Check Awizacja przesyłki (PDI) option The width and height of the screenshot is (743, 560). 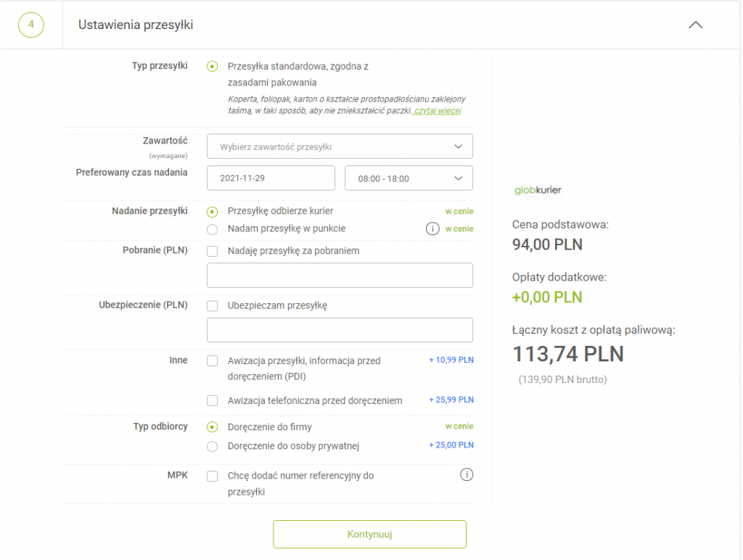tap(212, 361)
